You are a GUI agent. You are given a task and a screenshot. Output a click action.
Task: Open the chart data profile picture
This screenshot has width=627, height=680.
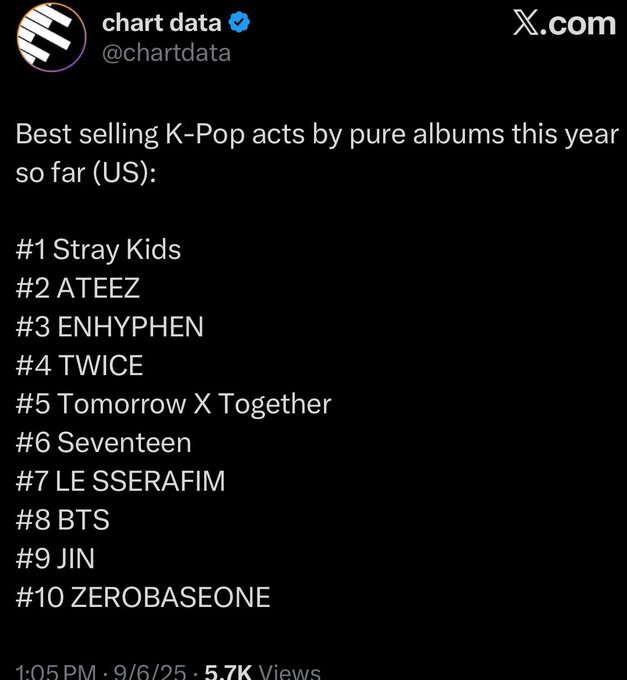click(x=51, y=37)
